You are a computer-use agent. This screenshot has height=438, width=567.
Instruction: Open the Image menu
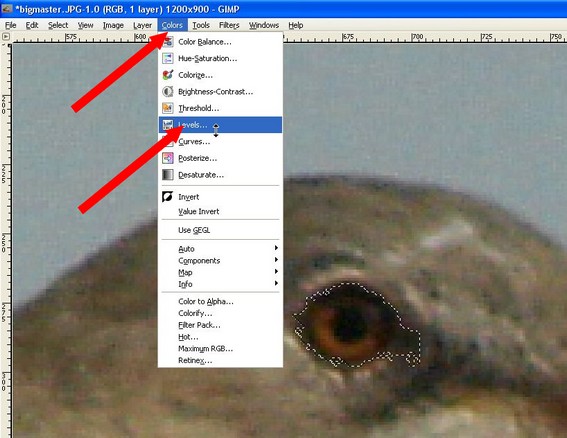coord(113,25)
